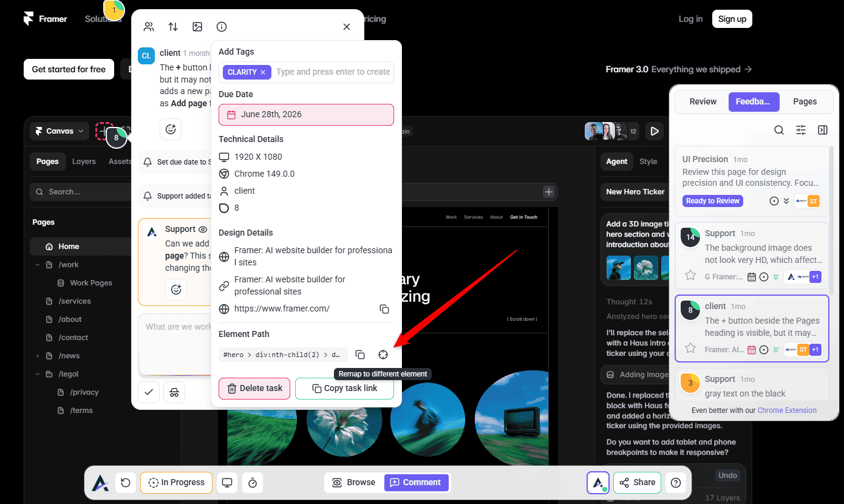Screen dimensions: 844x504
Task: Remap task to a different element
Action: click(383, 355)
